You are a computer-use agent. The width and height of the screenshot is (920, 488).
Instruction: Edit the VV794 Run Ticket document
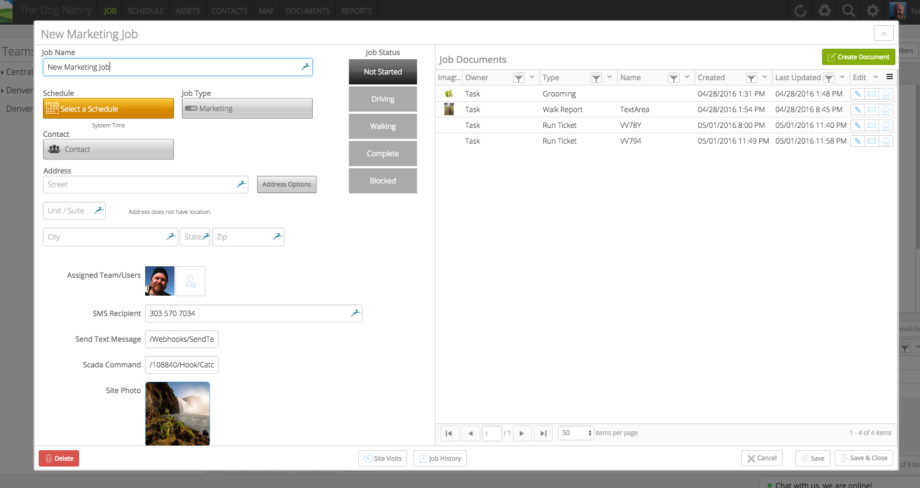[857, 141]
